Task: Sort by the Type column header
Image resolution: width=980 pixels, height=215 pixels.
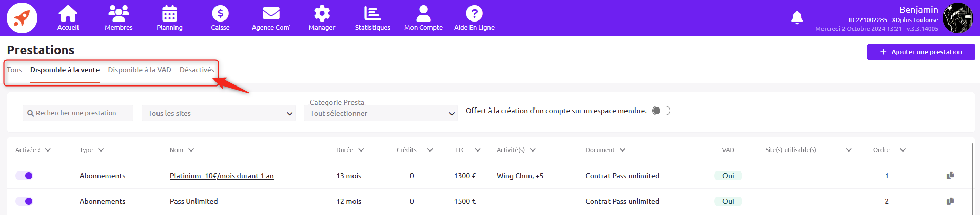Action: pyautogui.click(x=91, y=150)
